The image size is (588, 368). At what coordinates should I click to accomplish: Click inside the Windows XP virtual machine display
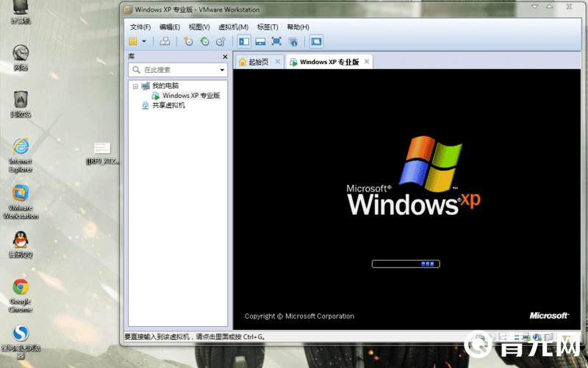click(407, 199)
